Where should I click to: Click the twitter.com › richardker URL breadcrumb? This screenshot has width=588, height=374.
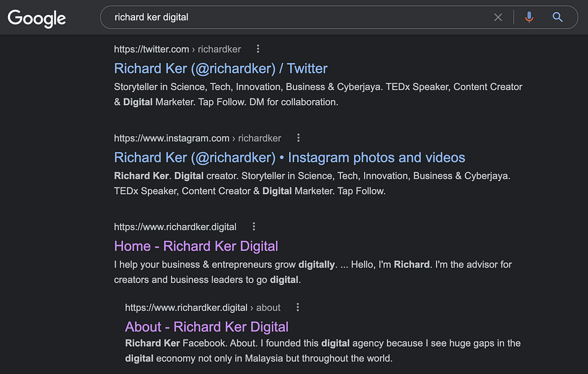[178, 49]
